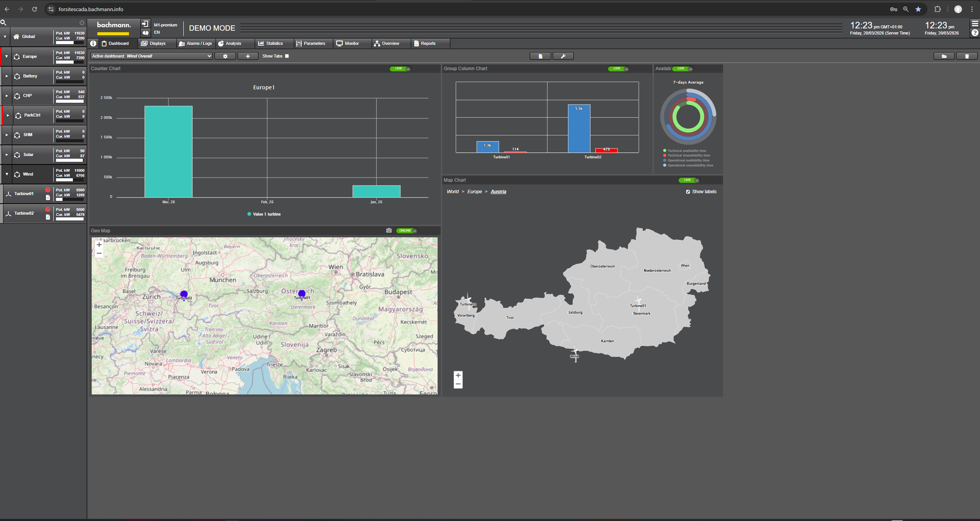Enable the Show Tabs checkbox
This screenshot has height=521, width=980.
(287, 56)
